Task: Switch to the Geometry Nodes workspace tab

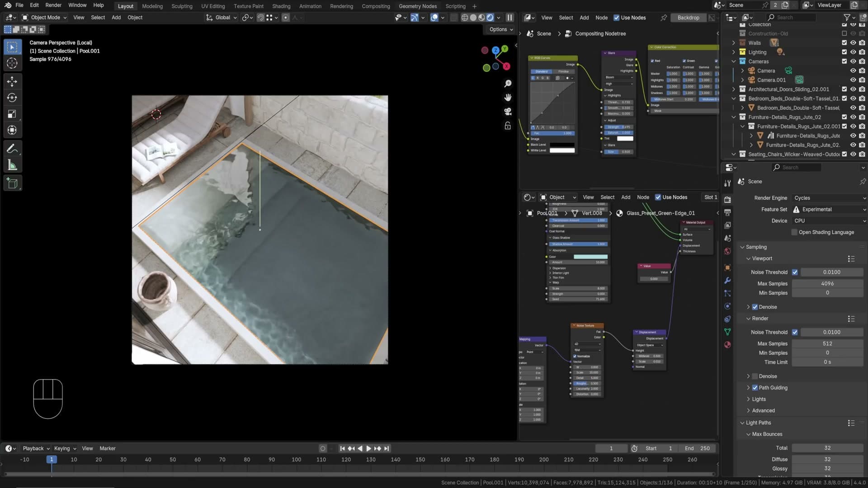Action: 417,6
